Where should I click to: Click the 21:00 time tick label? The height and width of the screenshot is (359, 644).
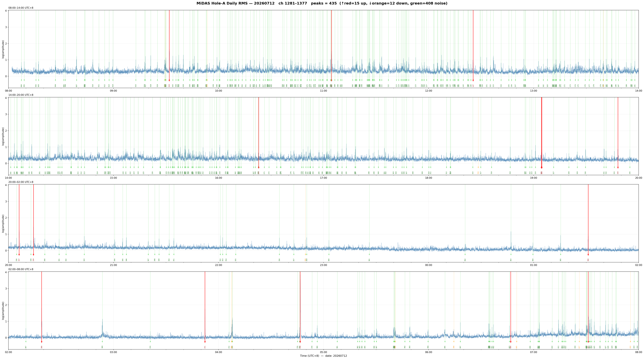coord(114,265)
